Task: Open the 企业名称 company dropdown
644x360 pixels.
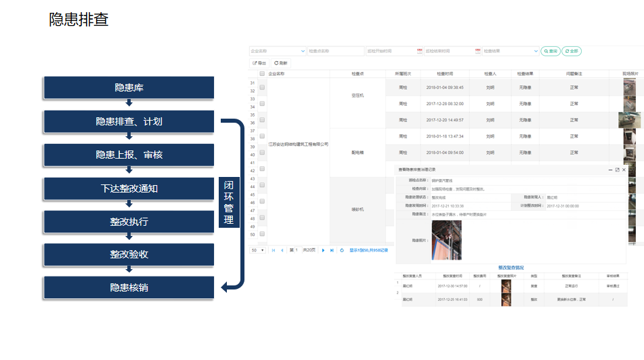Action: tap(278, 51)
